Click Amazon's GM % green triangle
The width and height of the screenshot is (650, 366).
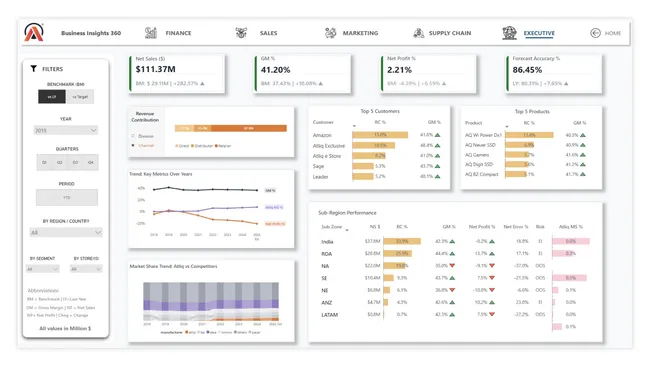437,135
